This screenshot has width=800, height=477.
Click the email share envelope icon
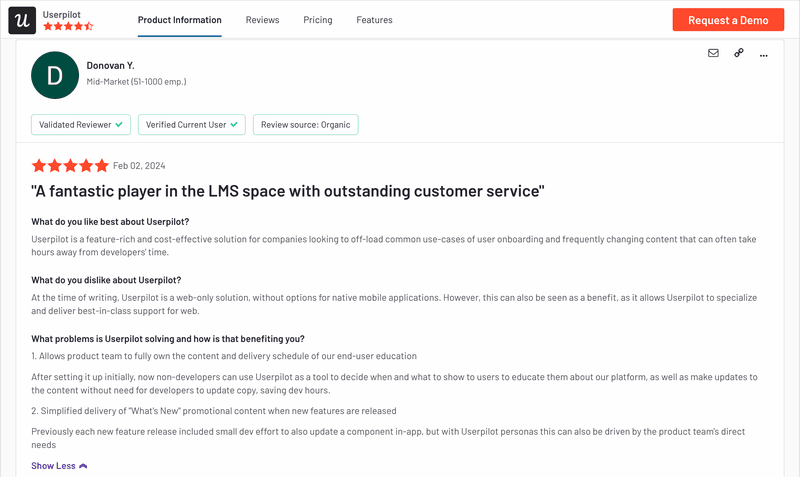pos(713,53)
